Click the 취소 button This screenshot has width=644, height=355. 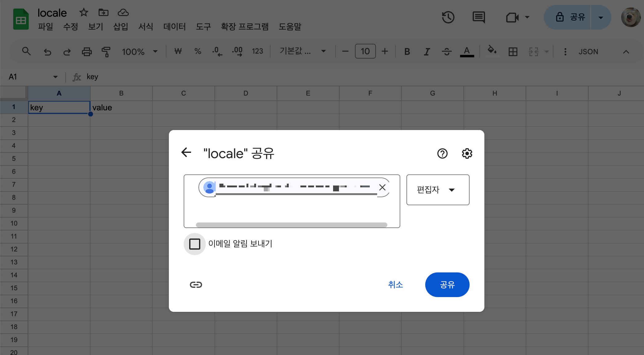395,285
